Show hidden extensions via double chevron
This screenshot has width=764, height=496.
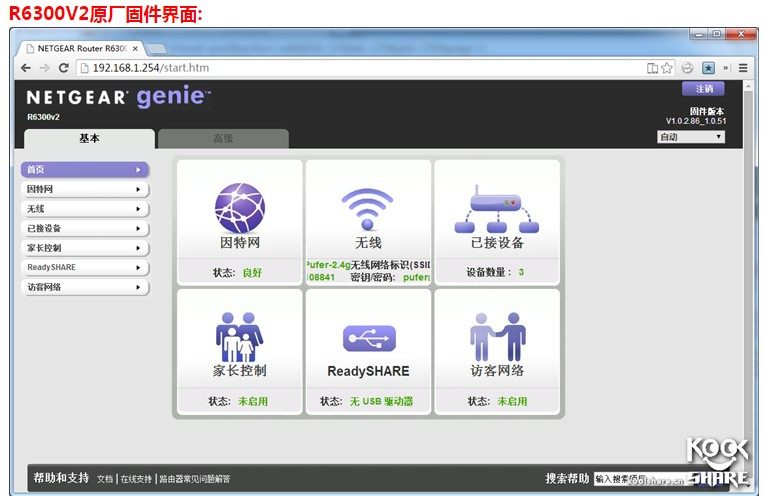point(726,68)
